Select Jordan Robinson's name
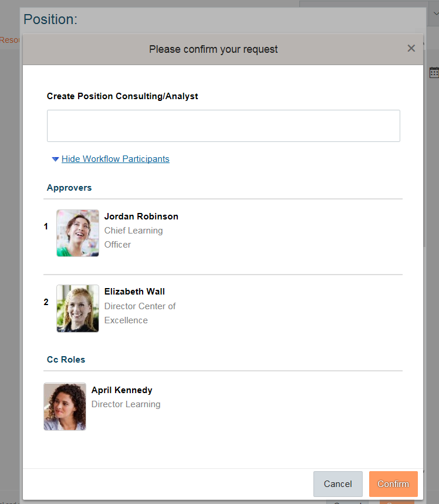The height and width of the screenshot is (504, 439). coord(141,217)
